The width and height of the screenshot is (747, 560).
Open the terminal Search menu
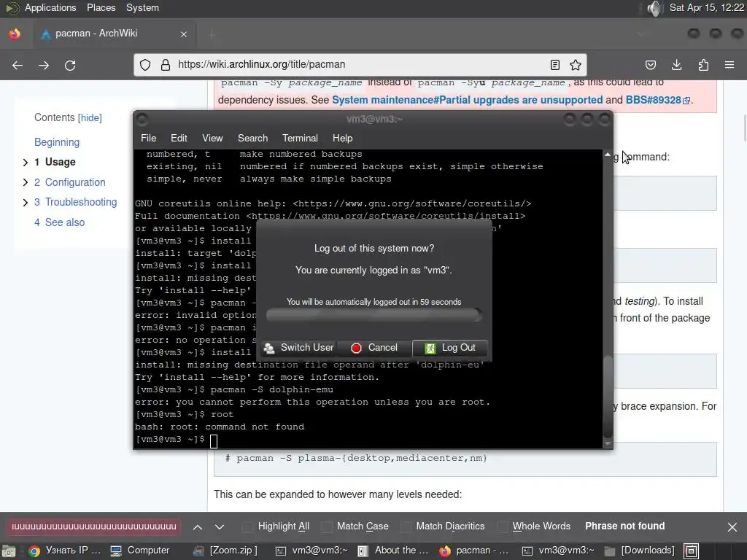click(253, 138)
